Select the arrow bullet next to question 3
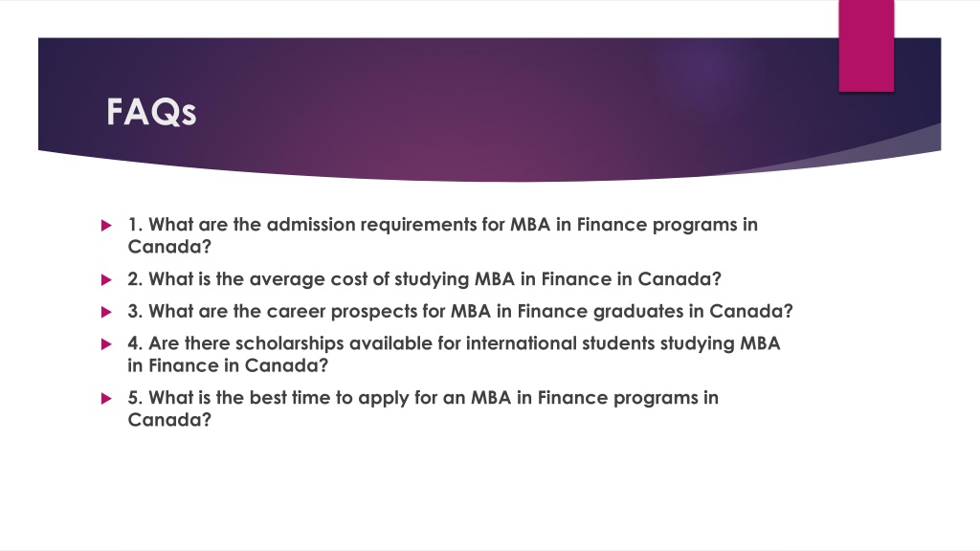 (106, 312)
